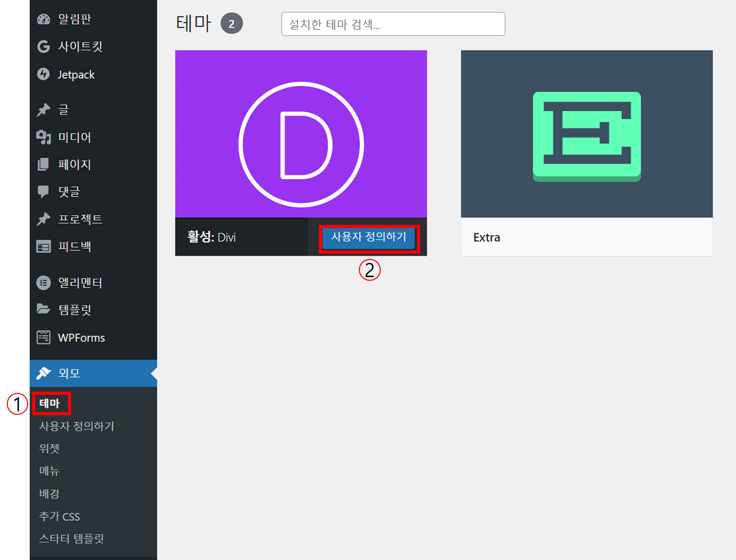Click the 피드백 form icon
This screenshot has height=560, width=736.
click(44, 247)
